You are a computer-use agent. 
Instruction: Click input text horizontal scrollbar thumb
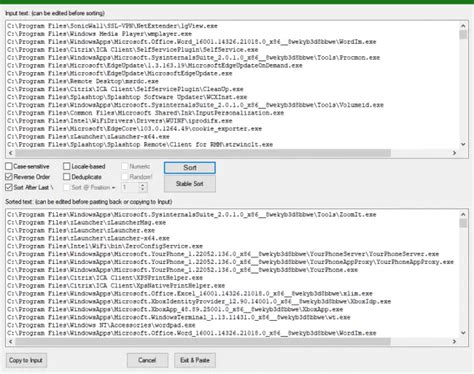[x=203, y=153]
